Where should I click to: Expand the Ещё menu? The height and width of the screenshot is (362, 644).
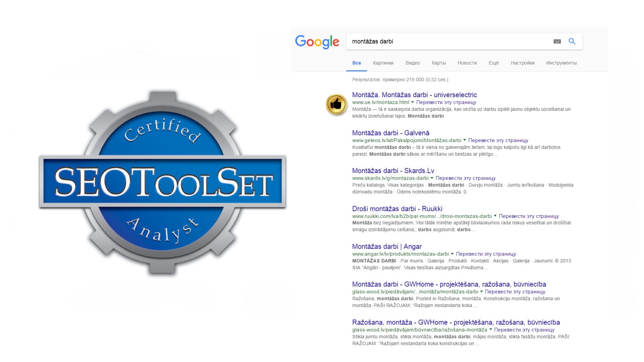493,63
